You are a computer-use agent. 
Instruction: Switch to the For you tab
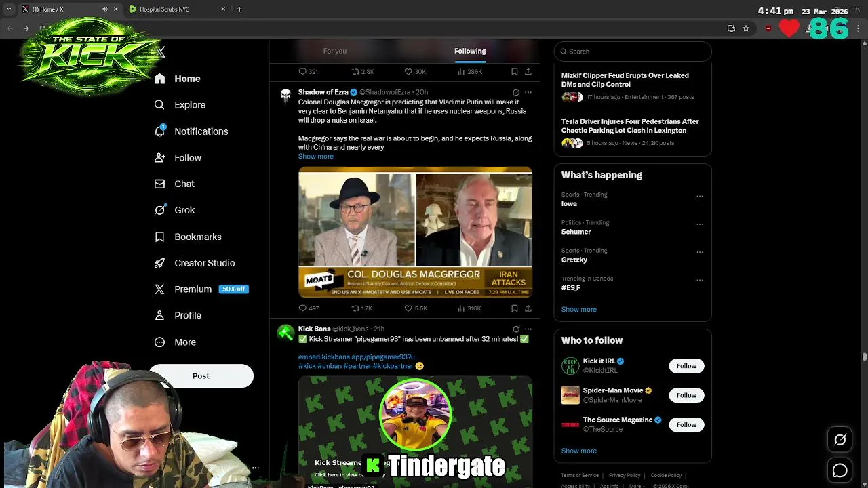click(335, 51)
